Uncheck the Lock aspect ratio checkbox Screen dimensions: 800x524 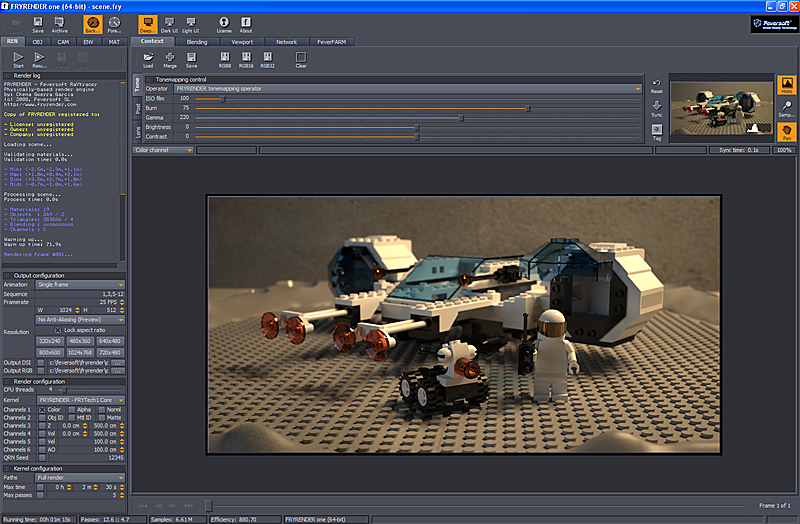tap(58, 329)
